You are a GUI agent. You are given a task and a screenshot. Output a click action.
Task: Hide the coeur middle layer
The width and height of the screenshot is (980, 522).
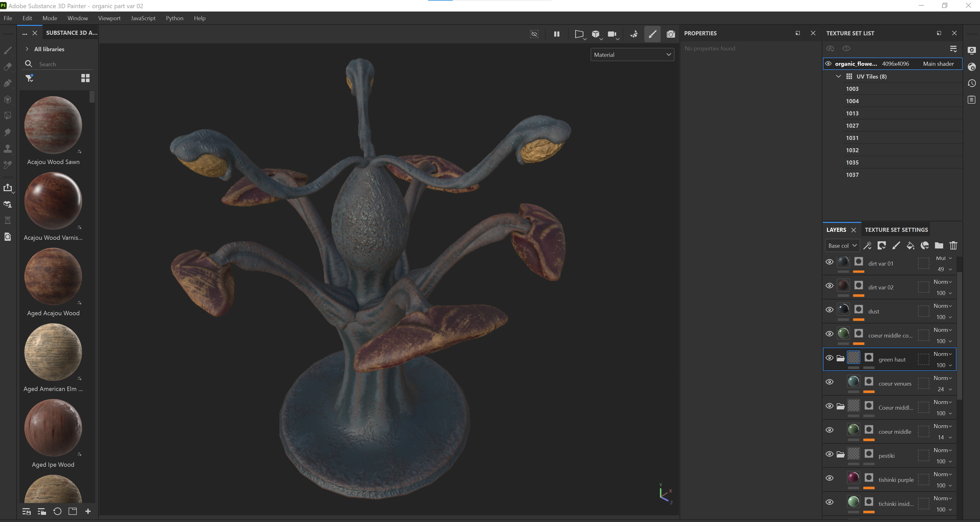[829, 430]
